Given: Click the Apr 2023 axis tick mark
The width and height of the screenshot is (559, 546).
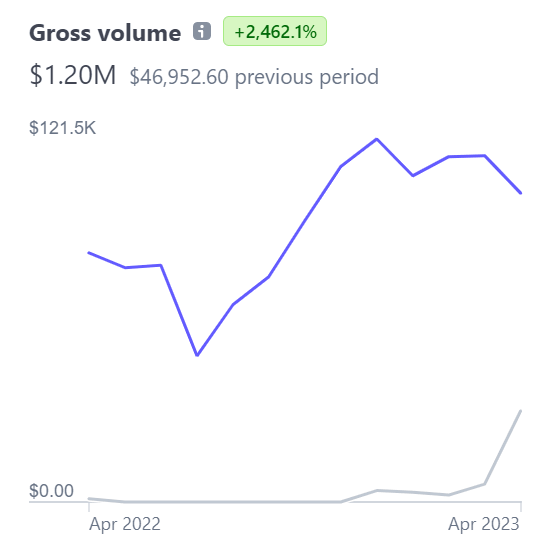Looking at the screenshot, I should coord(521,506).
